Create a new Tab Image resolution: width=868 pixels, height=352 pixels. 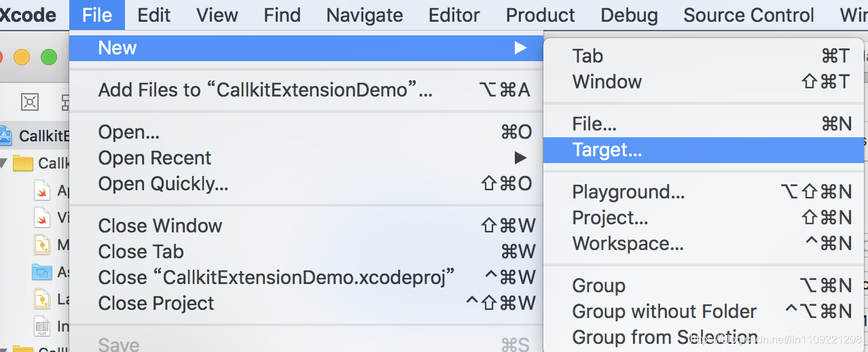(704, 56)
